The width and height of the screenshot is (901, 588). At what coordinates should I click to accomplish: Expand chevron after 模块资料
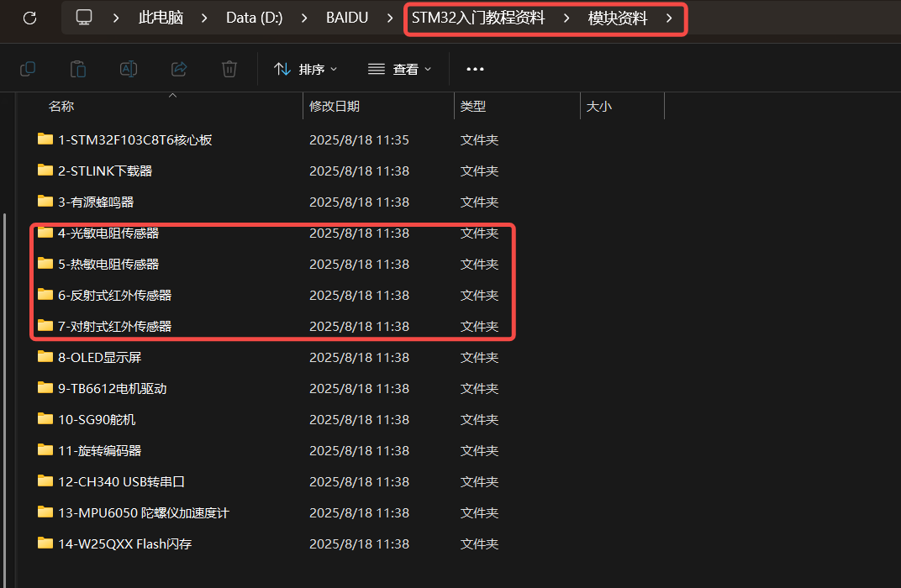[x=669, y=18]
